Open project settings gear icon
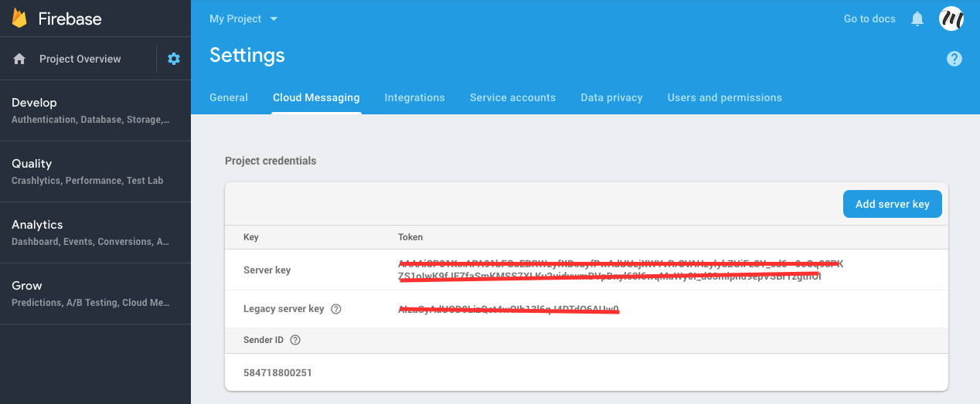The height and width of the screenshot is (404, 980). [x=174, y=59]
